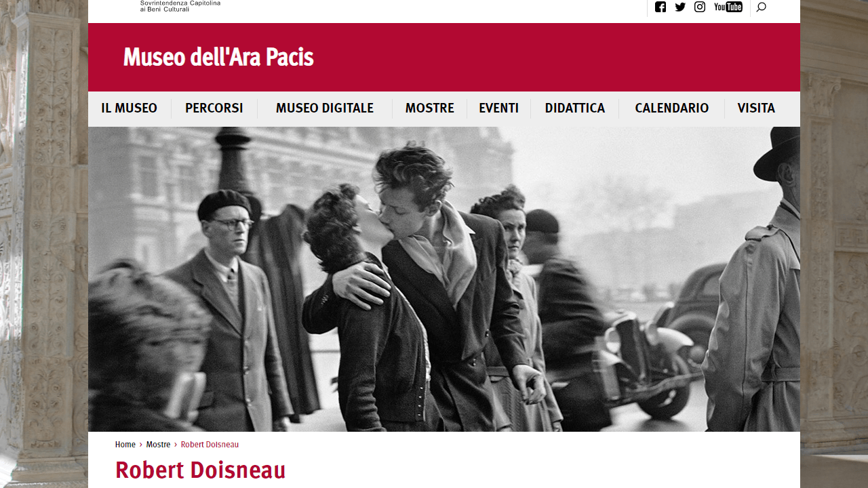Open the Instagram icon
The image size is (868, 488).
coord(700,7)
